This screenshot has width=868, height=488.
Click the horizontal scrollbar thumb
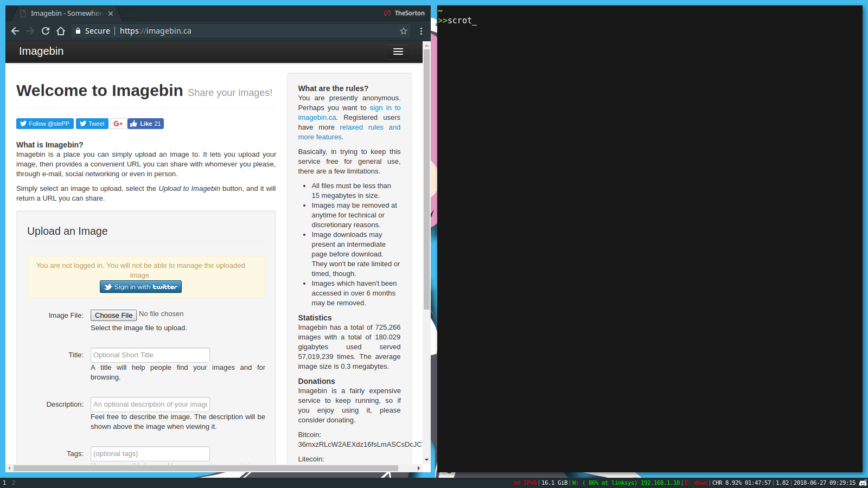206,468
